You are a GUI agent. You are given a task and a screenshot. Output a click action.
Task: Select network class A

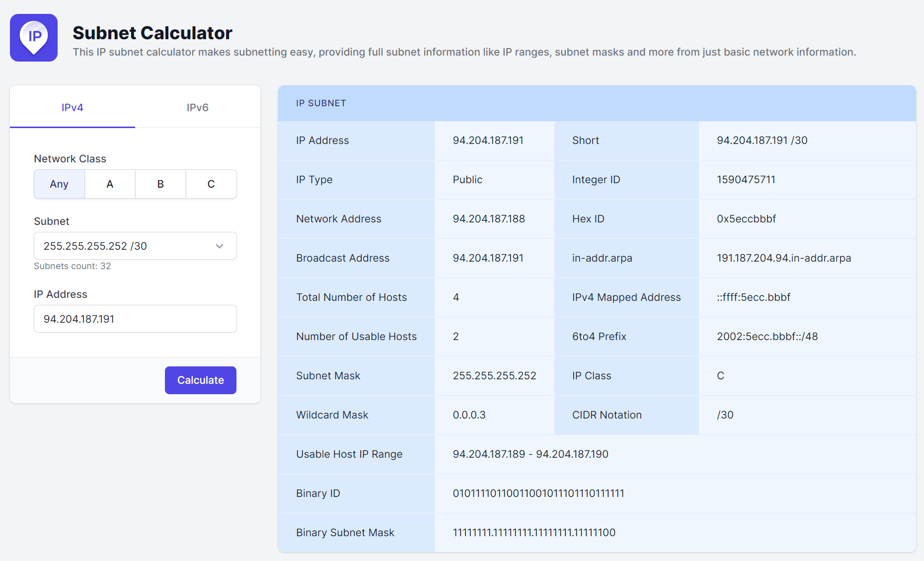click(110, 184)
